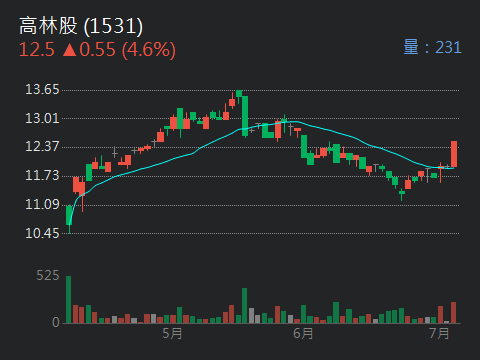Click the large green candlestick at the peak
The width and height of the screenshot is (480, 360).
click(245, 116)
